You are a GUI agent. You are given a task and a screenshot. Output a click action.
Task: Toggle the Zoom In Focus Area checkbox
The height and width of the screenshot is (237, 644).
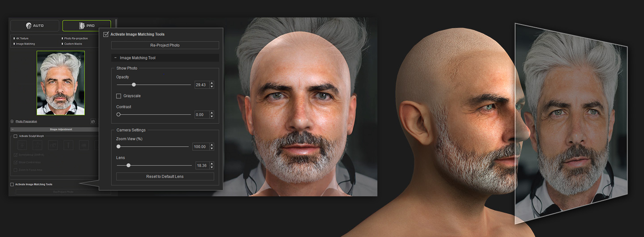tap(16, 170)
